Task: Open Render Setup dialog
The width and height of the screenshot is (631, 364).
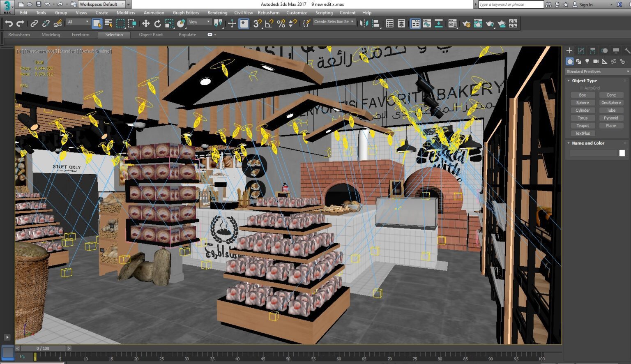Action: [x=466, y=23]
